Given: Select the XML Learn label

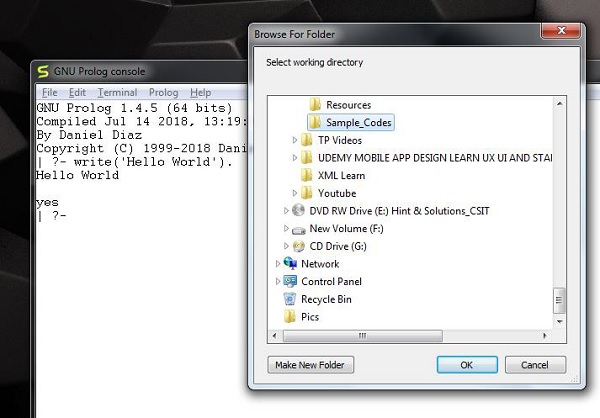Looking at the screenshot, I should click(341, 176).
